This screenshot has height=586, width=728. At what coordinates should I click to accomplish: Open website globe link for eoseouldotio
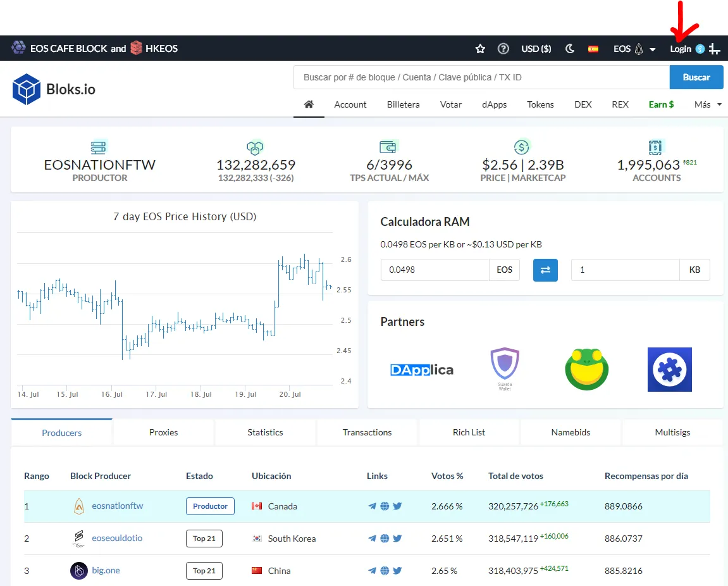click(385, 539)
